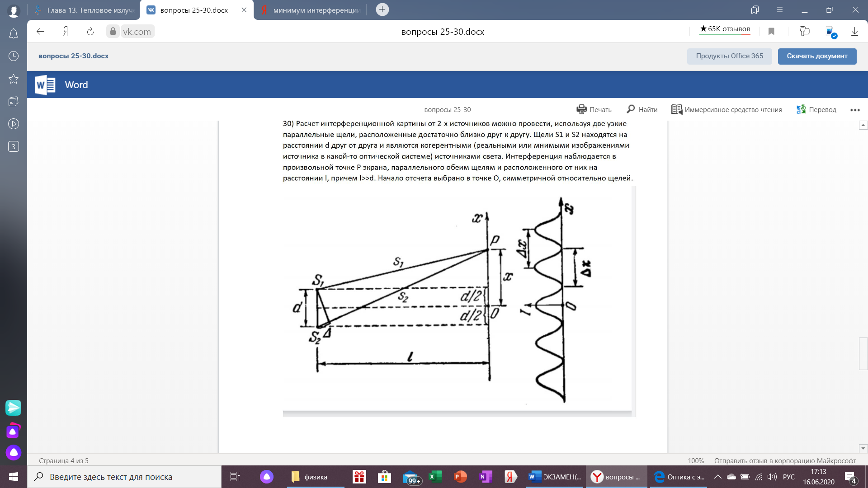Viewport: 868px width, 488px height.
Task: Click the 100% zoom level
Action: coord(696,460)
